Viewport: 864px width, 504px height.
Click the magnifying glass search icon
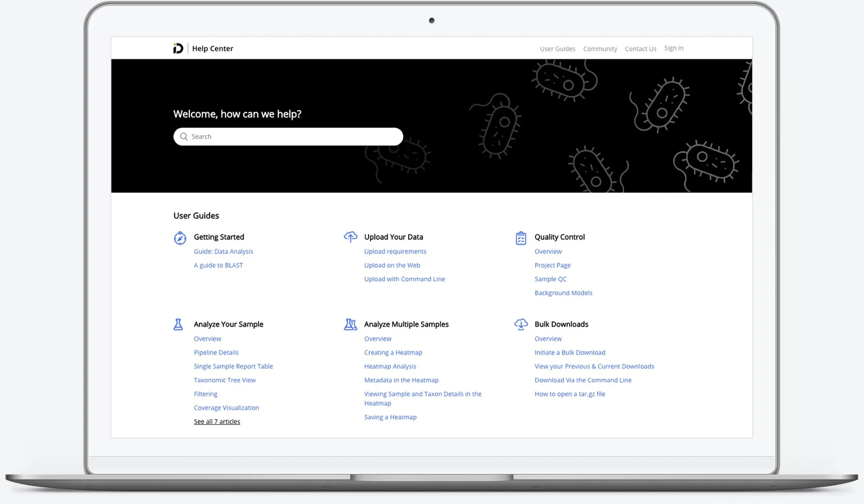pos(184,136)
